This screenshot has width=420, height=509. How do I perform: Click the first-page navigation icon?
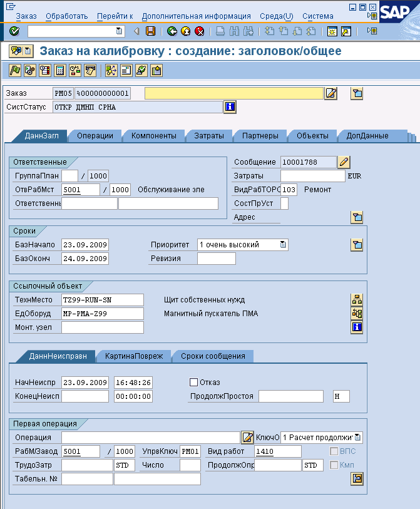pyautogui.click(x=269, y=31)
